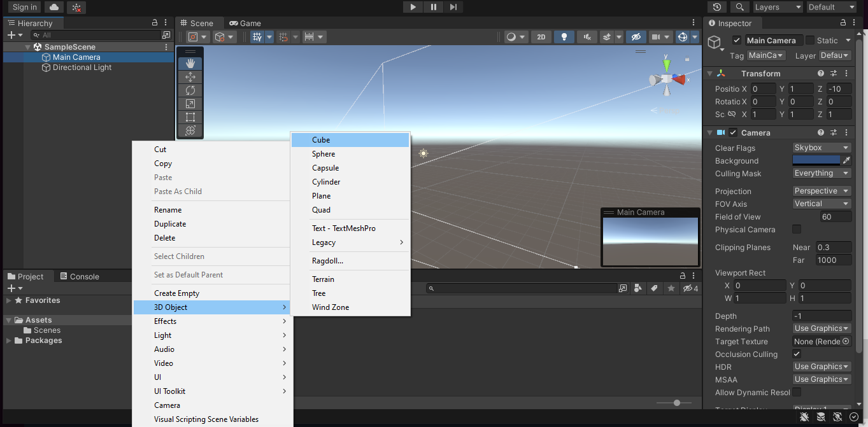Click the Play button
This screenshot has width=868, height=427.
click(x=413, y=7)
